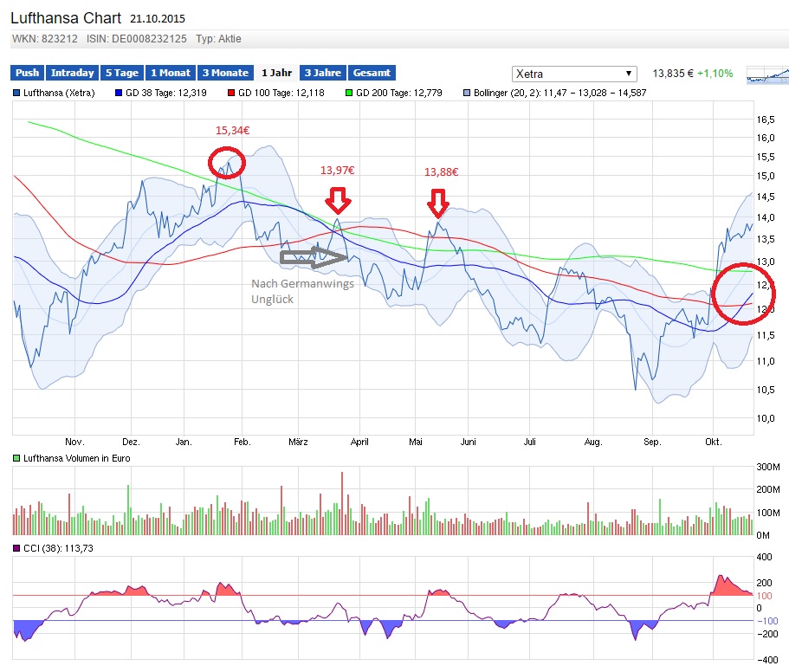Click the Aug. axis label
789x672 pixels.
(593, 443)
